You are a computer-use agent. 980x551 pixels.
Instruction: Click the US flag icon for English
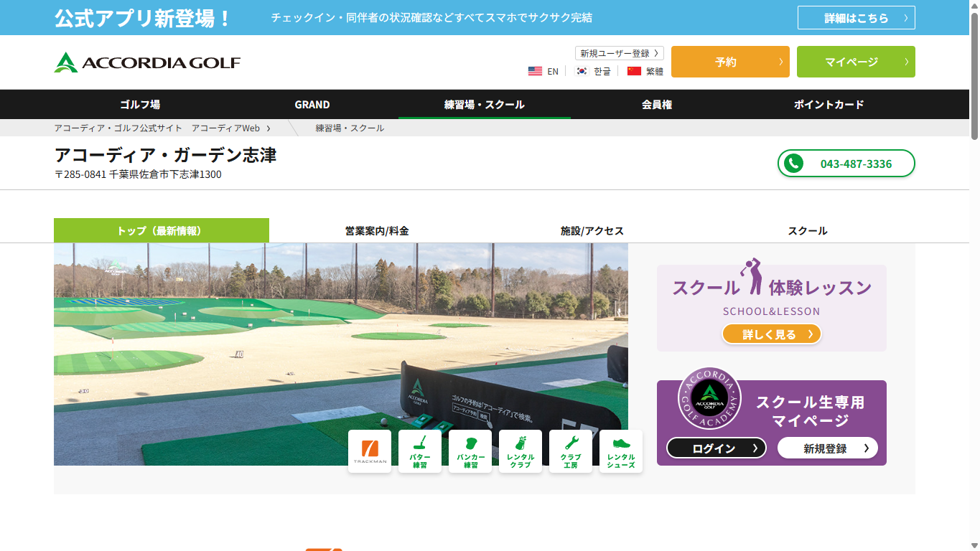535,71
